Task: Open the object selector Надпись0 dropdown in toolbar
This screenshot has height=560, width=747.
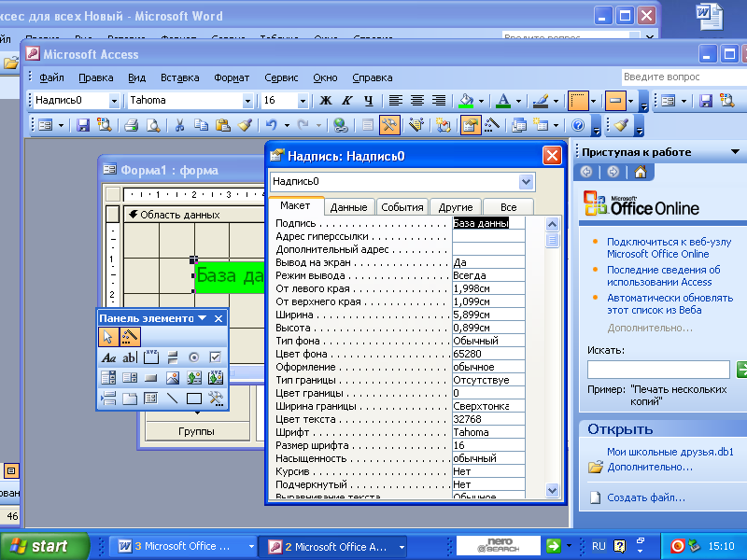Action: pos(114,101)
